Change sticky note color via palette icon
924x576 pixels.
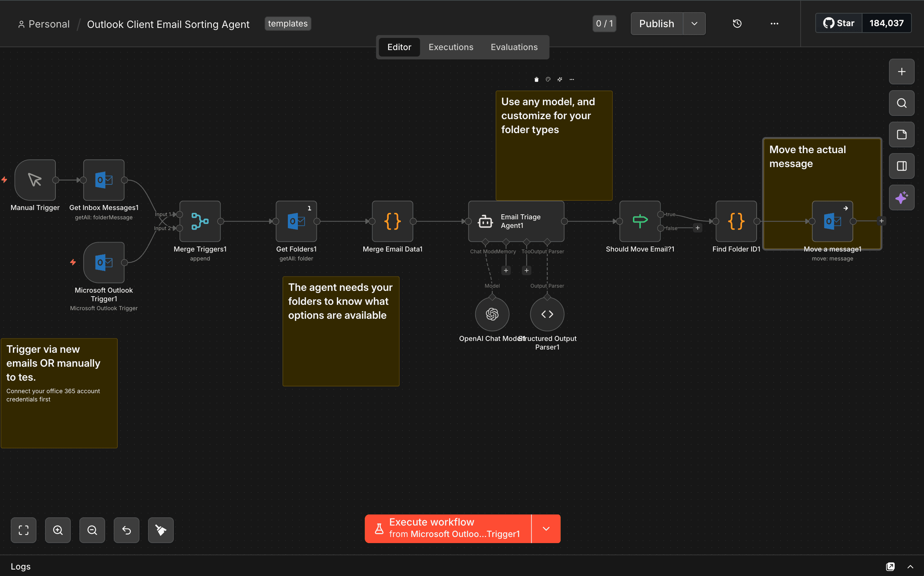point(548,79)
